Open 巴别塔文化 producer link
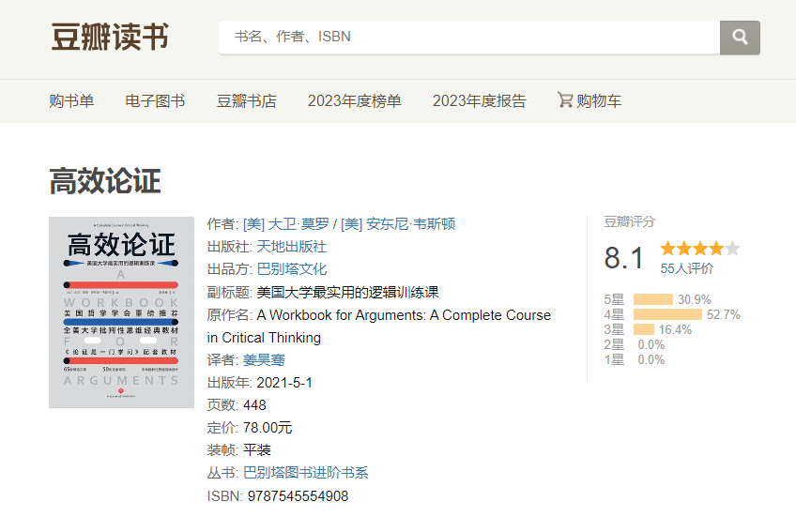The image size is (796, 532). (x=291, y=269)
